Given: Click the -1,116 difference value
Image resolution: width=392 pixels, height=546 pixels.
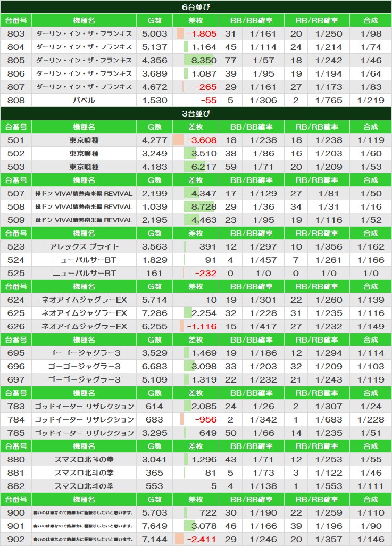Looking at the screenshot, I should click(x=202, y=326).
